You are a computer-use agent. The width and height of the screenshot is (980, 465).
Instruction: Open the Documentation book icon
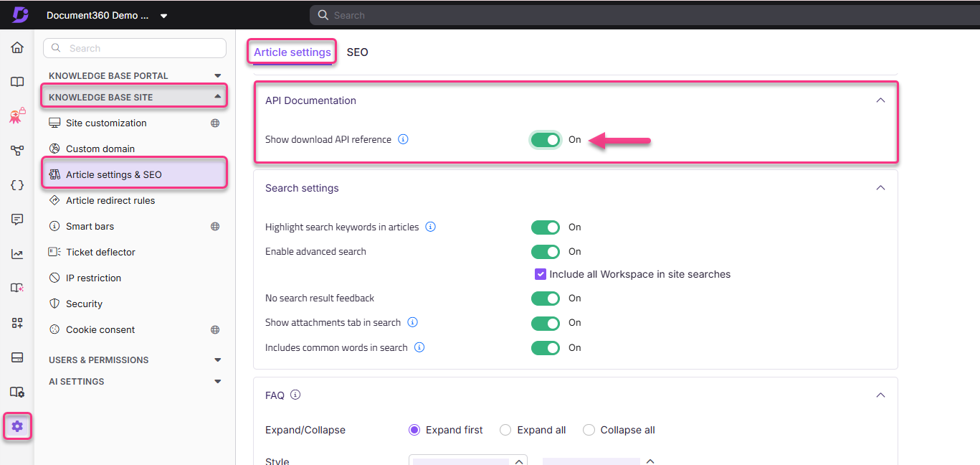point(17,82)
